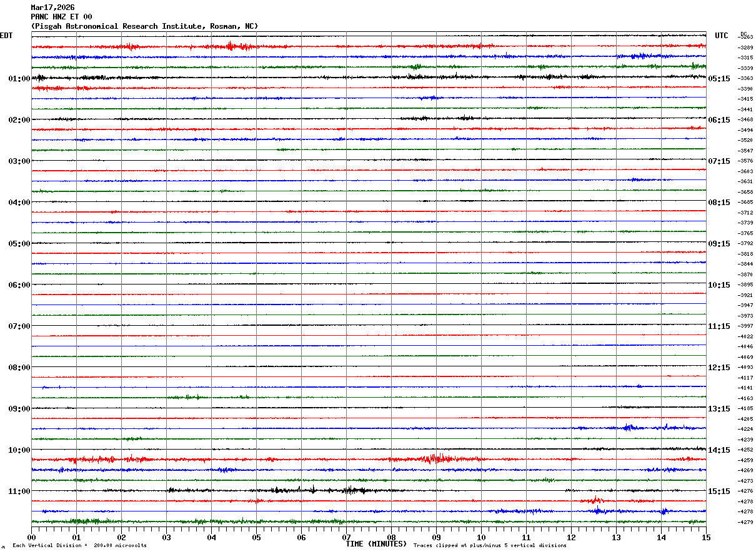Select the DC offset value -3792
This screenshot has height=554, width=756.
pyautogui.click(x=745, y=243)
